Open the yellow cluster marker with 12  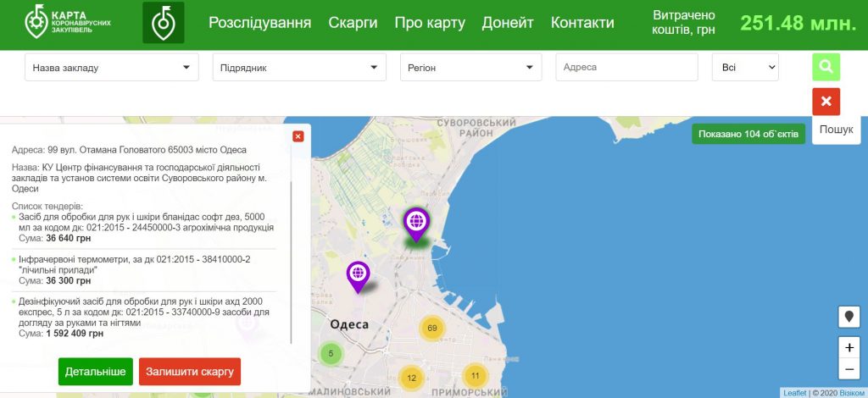click(x=411, y=378)
